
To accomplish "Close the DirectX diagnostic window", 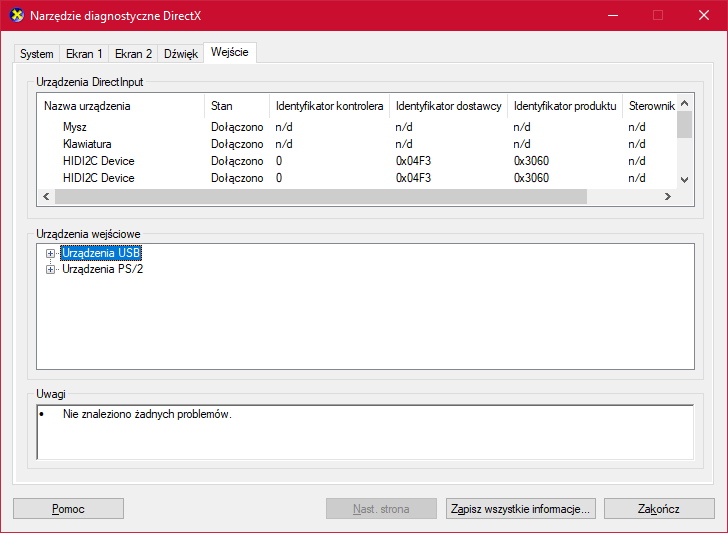I will 704,15.
